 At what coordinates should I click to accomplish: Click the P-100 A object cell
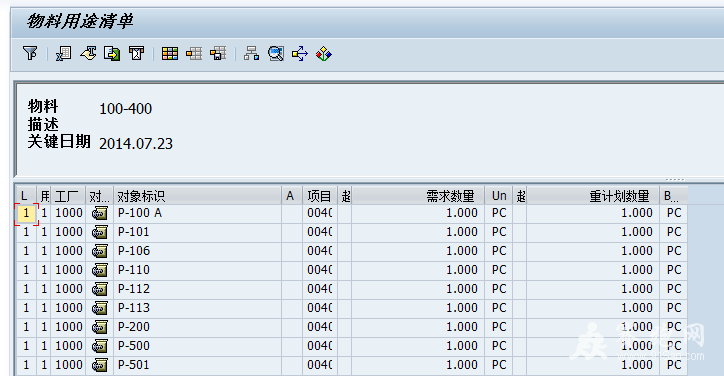tap(197, 213)
